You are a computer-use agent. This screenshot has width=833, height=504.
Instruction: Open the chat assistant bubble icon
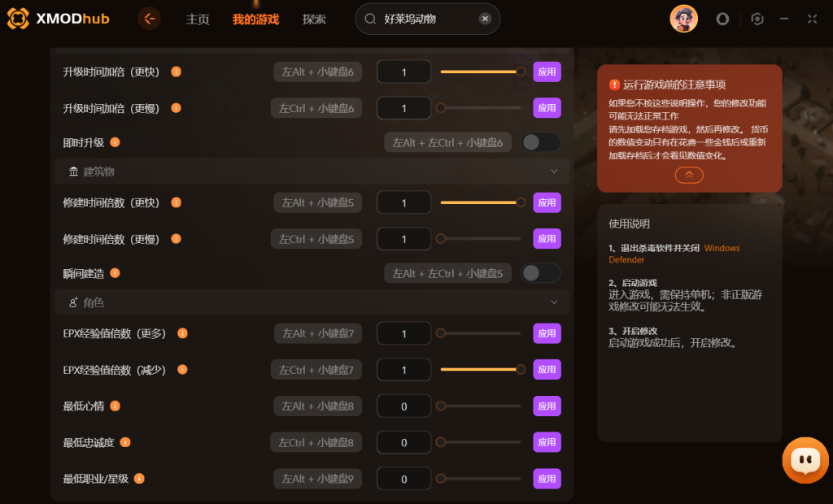[x=805, y=460]
